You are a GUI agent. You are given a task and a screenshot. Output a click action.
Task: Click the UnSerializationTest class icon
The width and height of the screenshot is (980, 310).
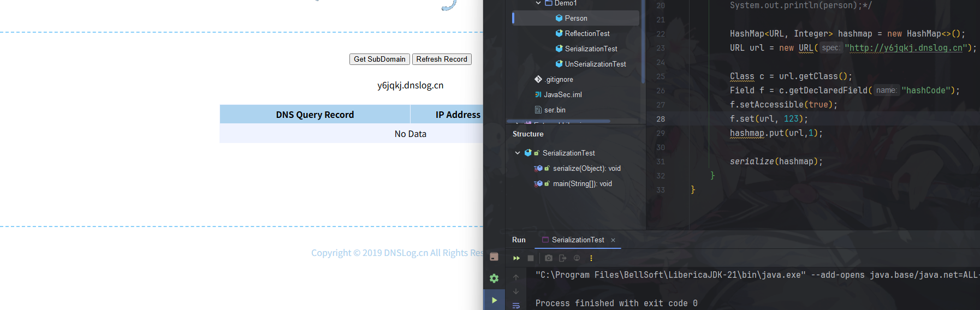coord(559,64)
